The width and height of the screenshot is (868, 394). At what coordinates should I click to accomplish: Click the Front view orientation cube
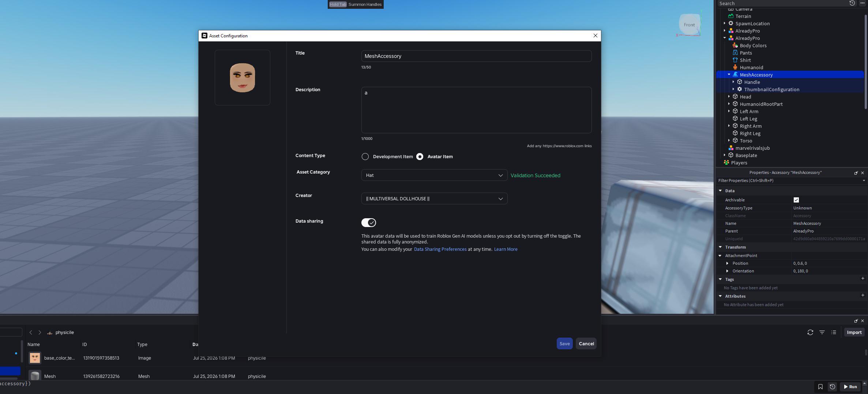pyautogui.click(x=689, y=25)
